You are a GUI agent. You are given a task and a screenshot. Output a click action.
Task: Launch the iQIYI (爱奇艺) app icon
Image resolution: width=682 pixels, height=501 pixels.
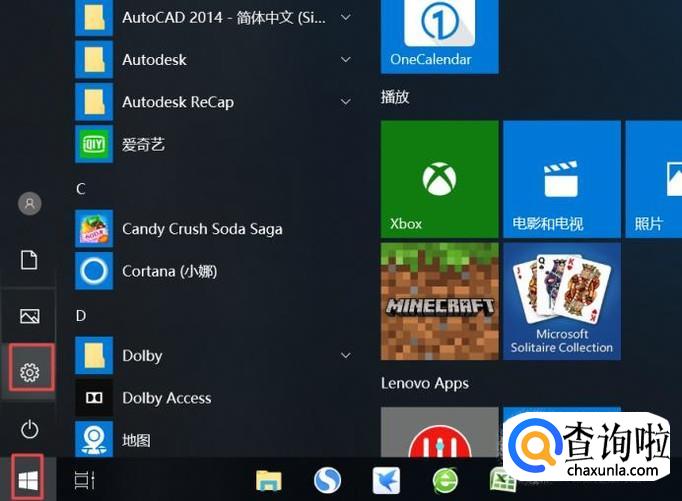[x=94, y=144]
